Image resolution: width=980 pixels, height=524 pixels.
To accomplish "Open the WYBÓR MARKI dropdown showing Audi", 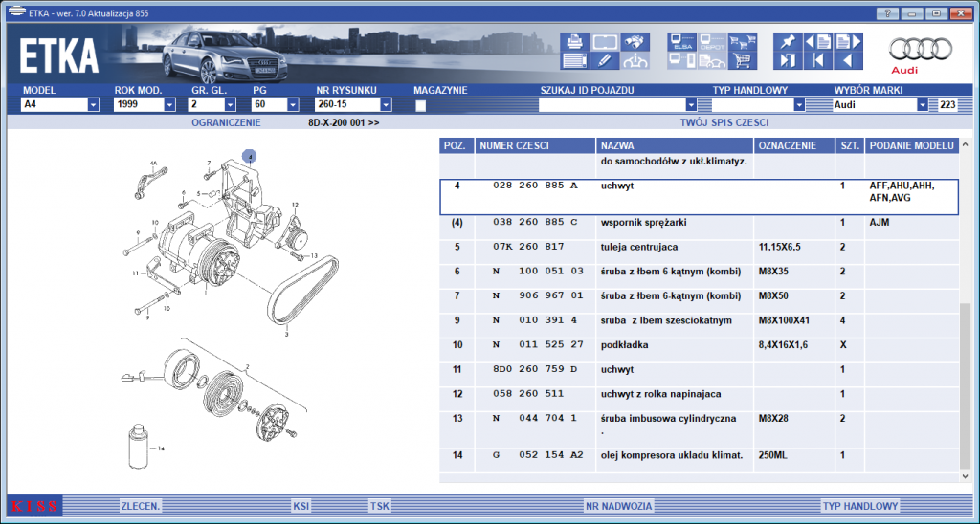I will pyautogui.click(x=923, y=105).
